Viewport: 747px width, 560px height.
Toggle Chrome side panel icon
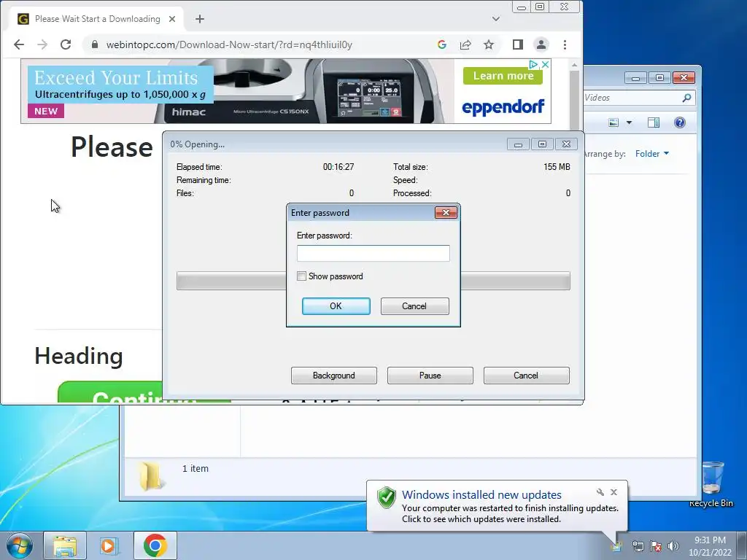[518, 44]
